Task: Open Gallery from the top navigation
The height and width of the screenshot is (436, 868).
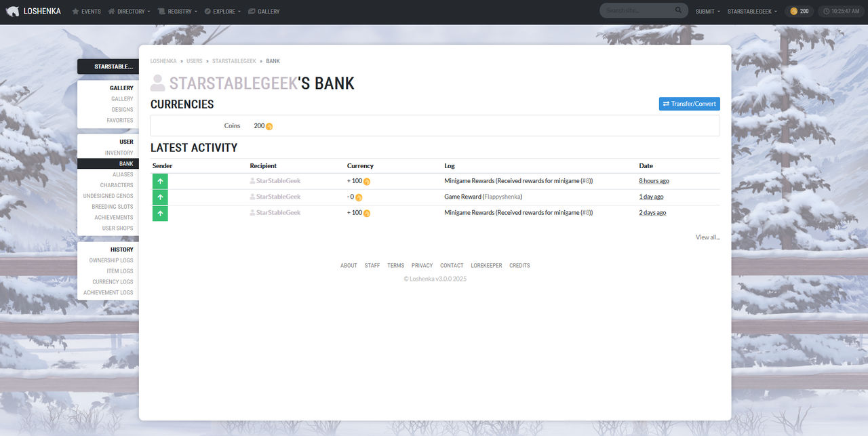Action: [x=264, y=12]
